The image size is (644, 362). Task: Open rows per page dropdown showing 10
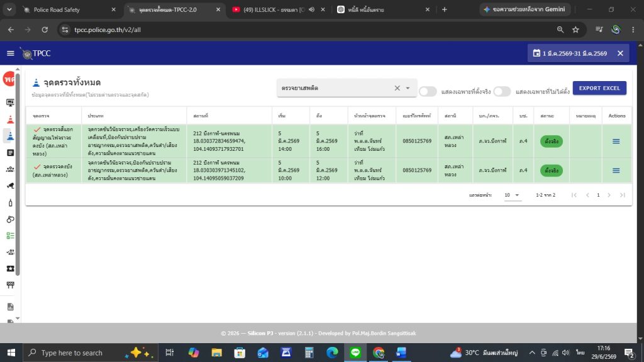tap(512, 195)
